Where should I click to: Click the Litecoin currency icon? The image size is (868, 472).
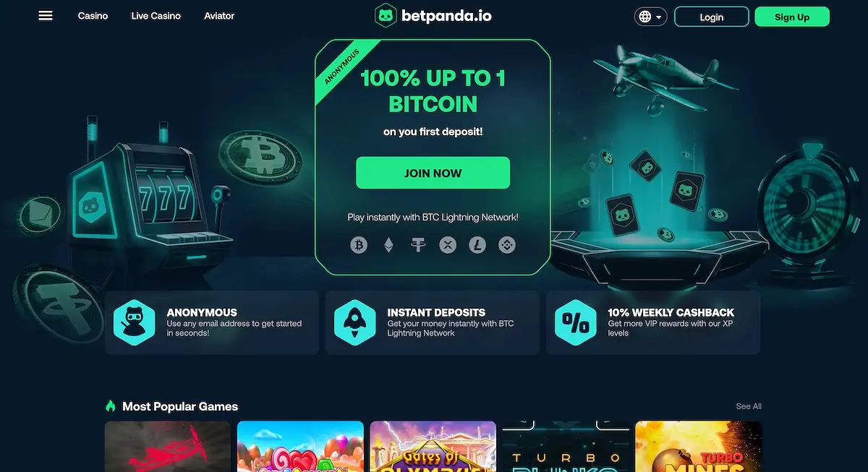coord(477,245)
